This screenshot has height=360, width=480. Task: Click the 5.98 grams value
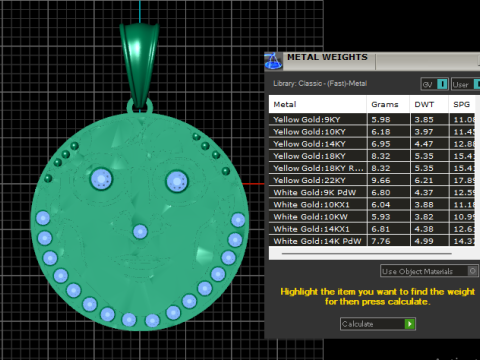(x=381, y=119)
